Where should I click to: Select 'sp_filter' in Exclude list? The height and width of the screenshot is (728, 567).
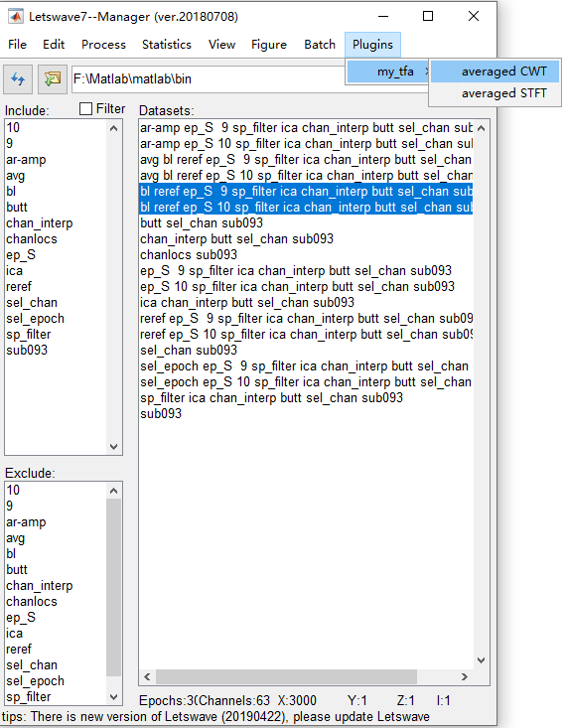[x=56, y=697]
